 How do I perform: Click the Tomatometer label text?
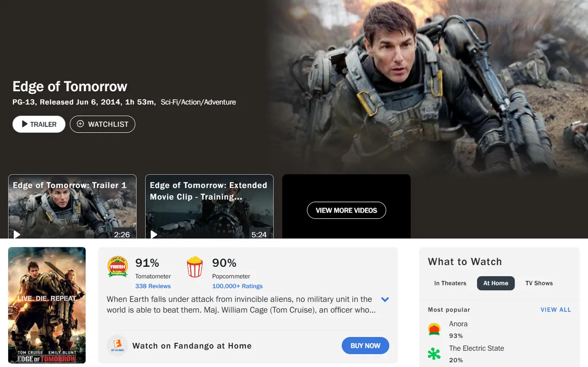pos(153,276)
